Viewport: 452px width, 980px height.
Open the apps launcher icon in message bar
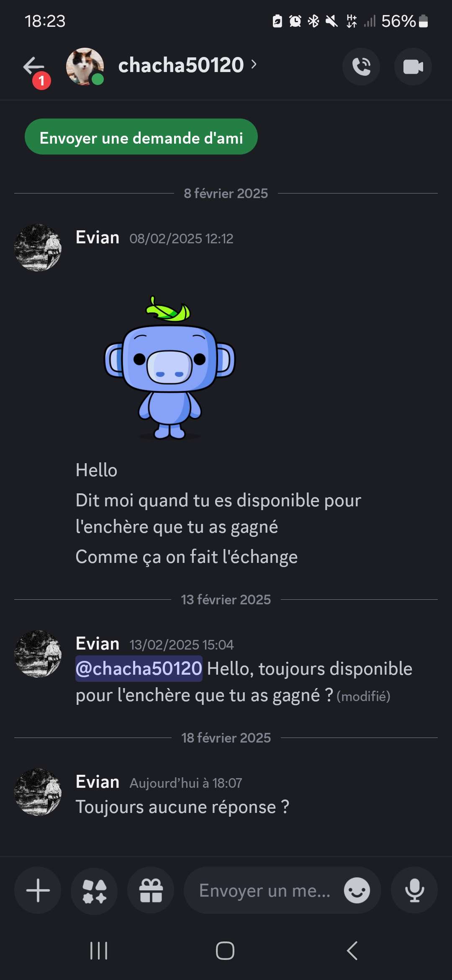tap(94, 890)
